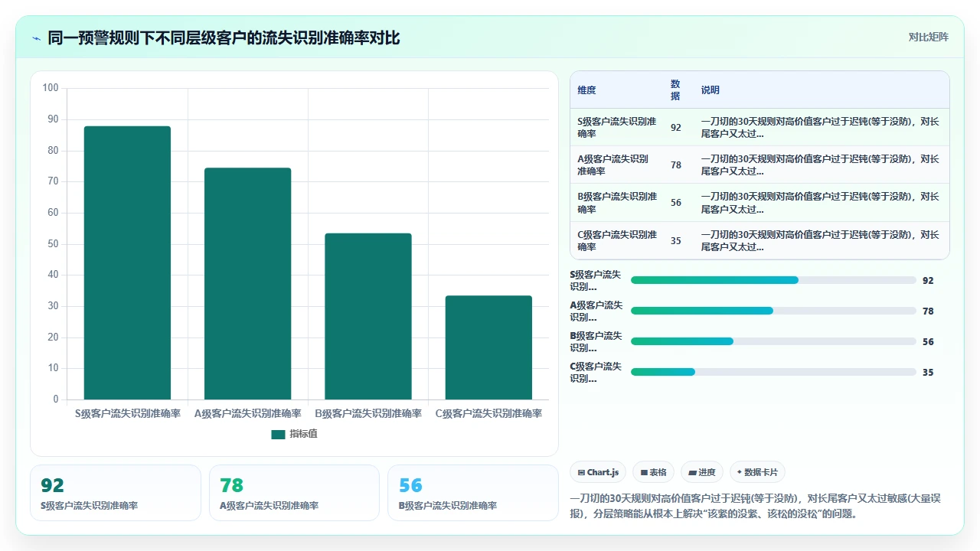Click the C级客户流失识别准确率 bar in chart

pos(488,347)
